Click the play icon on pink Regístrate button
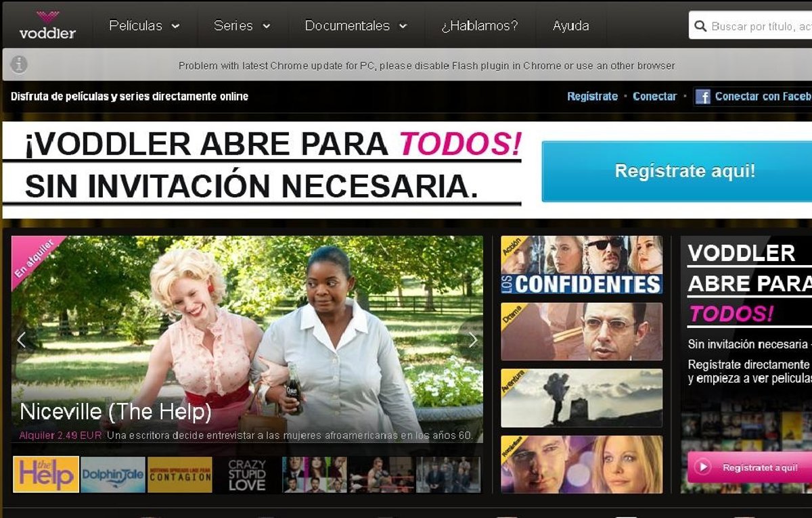812x518 pixels. 703,467
